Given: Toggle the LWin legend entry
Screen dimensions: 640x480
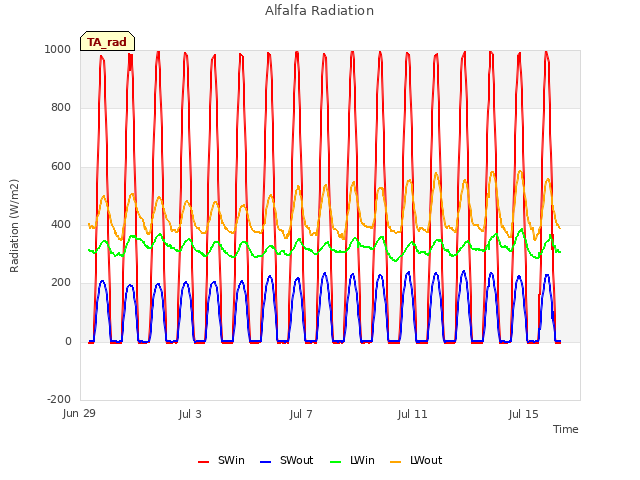Looking at the screenshot, I should pyautogui.click(x=352, y=460).
